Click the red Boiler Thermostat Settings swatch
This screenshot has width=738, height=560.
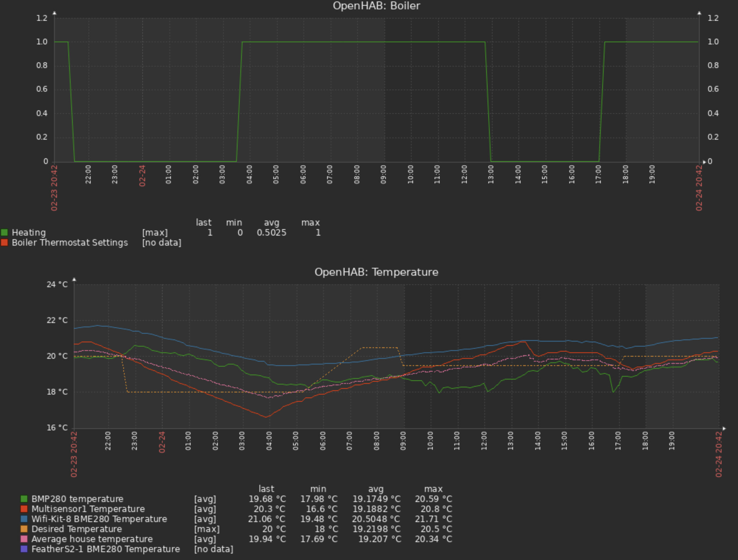tap(4, 243)
